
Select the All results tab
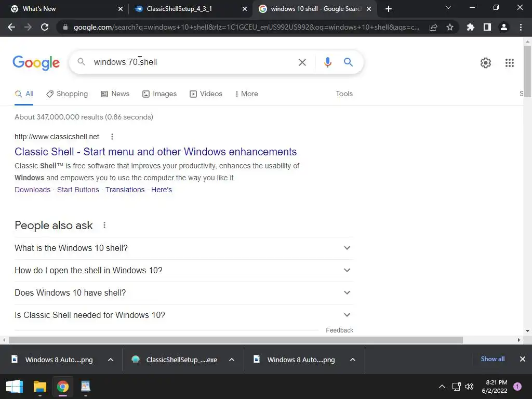pyautogui.click(x=24, y=94)
